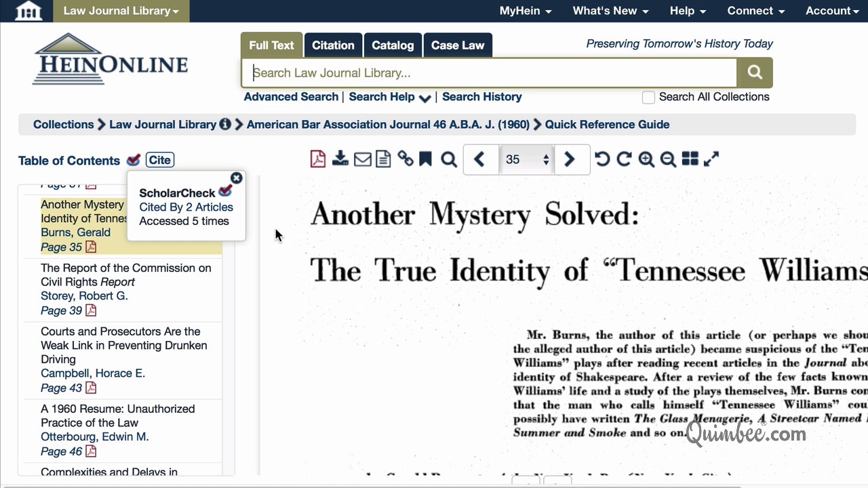Zoom out of the page

pos(668,159)
